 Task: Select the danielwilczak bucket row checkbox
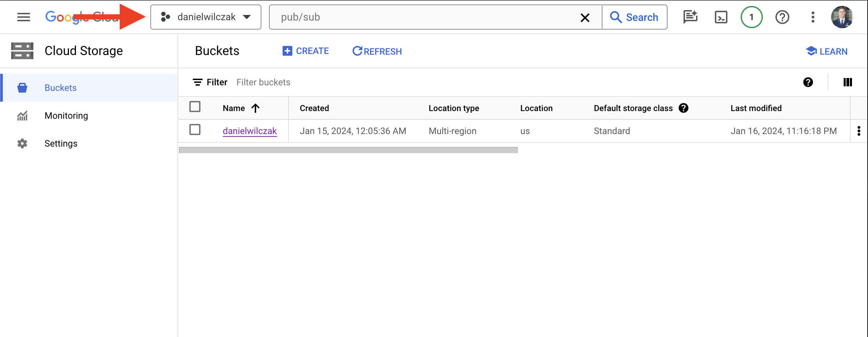tap(195, 130)
